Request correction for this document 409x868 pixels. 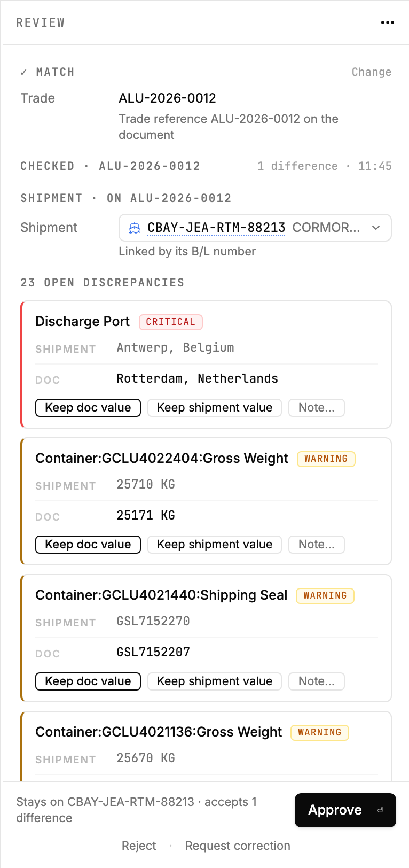[x=238, y=846]
